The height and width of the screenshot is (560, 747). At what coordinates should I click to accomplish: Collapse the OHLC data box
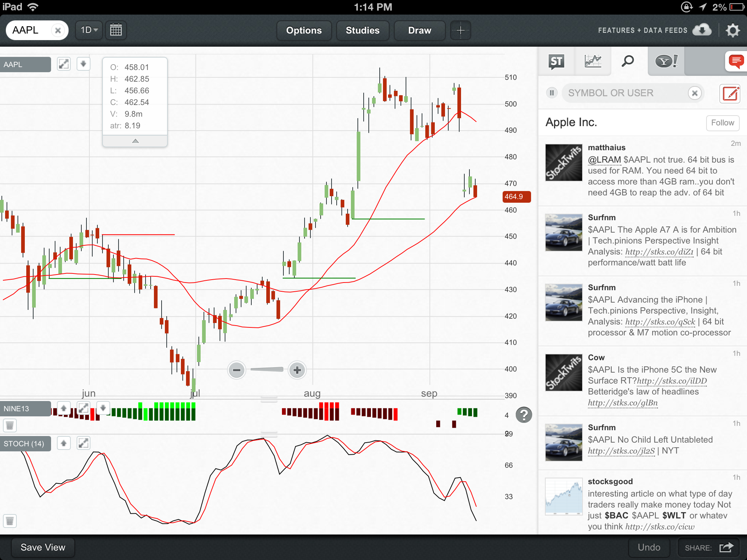click(135, 141)
